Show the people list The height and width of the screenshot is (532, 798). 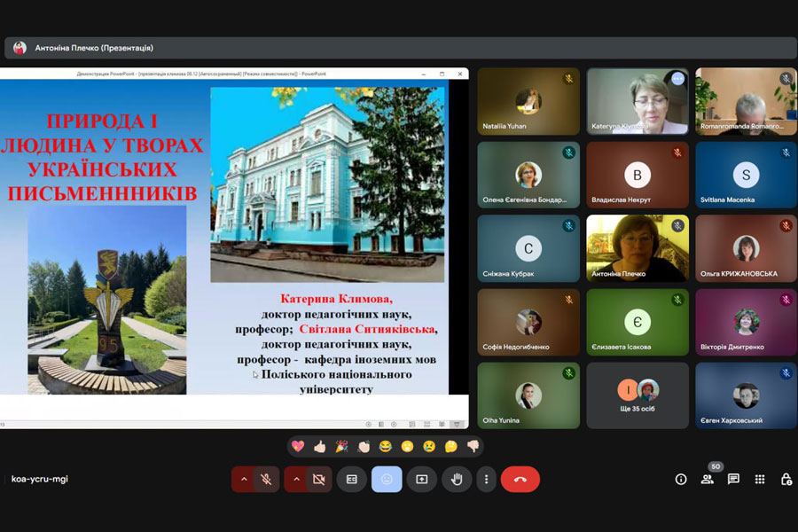tap(708, 479)
